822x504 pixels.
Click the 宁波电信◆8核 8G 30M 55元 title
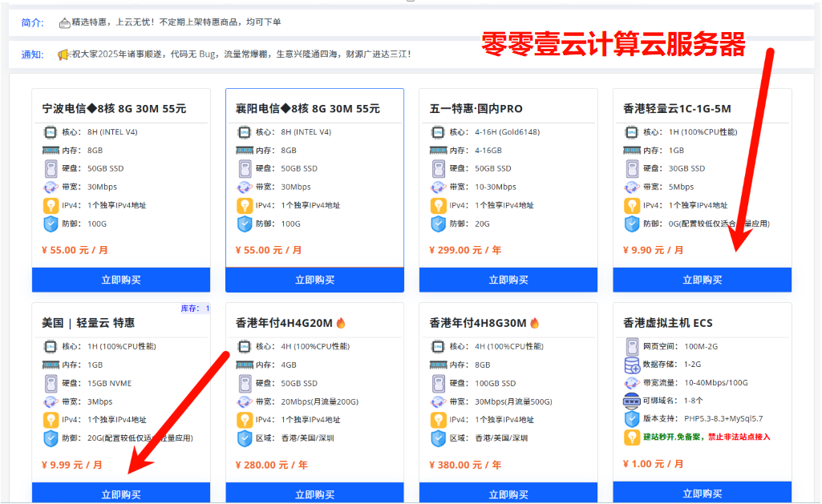pos(115,108)
